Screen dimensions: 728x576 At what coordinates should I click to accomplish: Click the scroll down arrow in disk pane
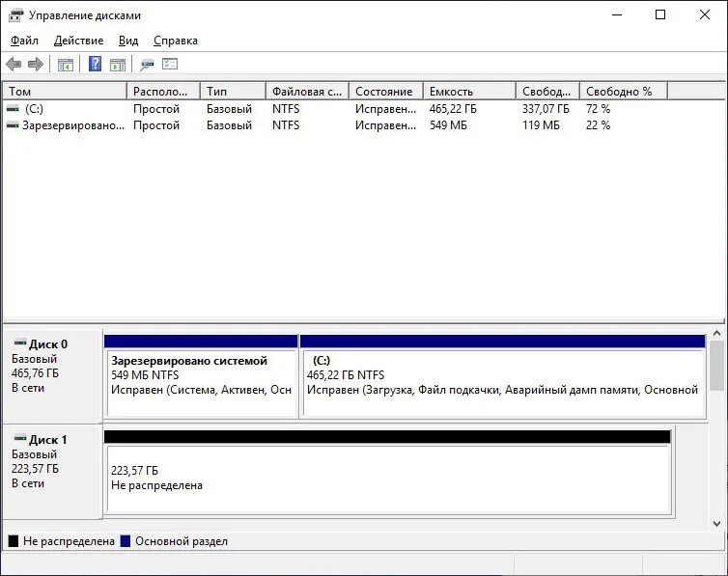tap(716, 523)
